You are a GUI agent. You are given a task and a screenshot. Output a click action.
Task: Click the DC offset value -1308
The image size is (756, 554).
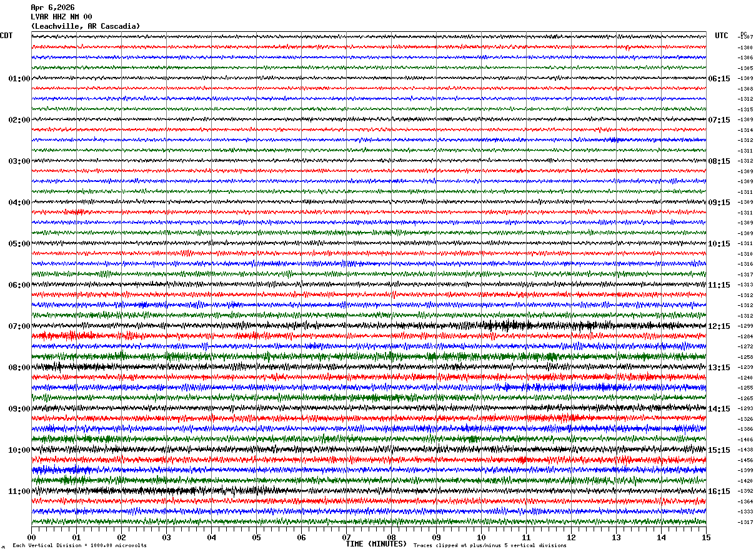(x=745, y=89)
